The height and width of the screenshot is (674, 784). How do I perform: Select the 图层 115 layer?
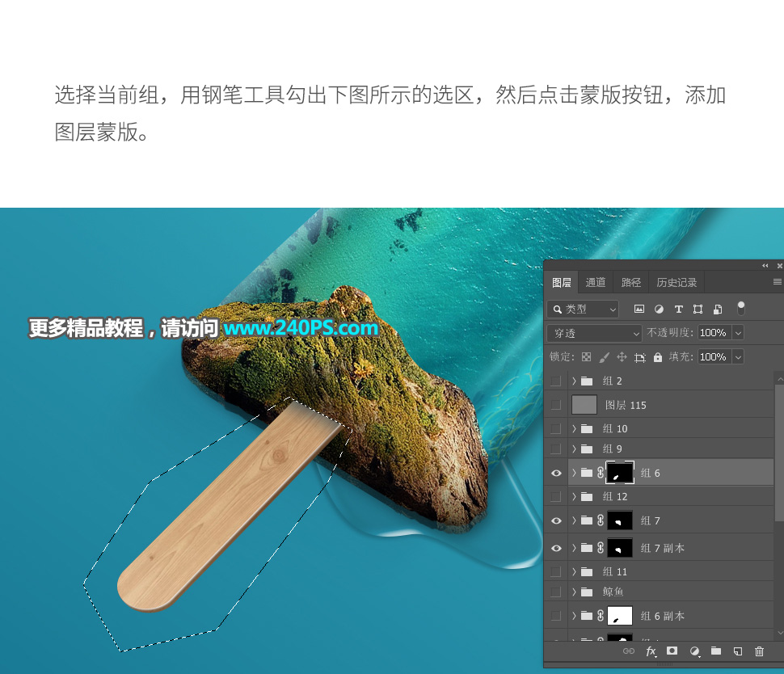click(626, 405)
